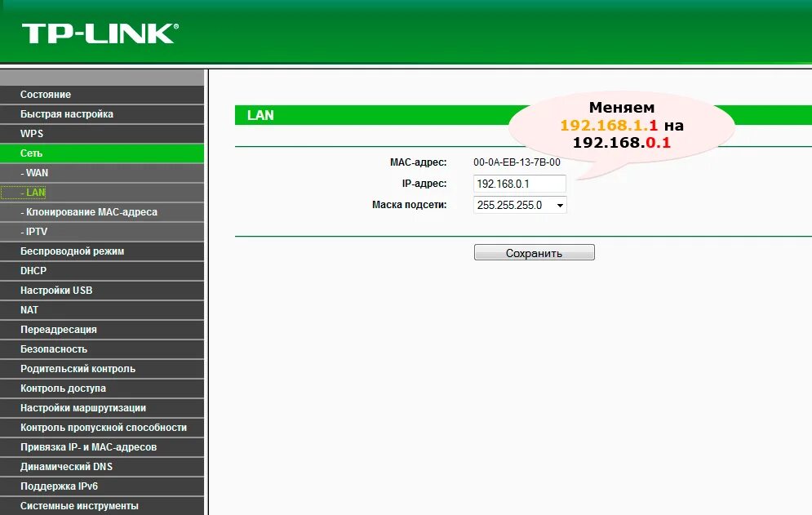Click the IP-адрес label

pos(424,184)
